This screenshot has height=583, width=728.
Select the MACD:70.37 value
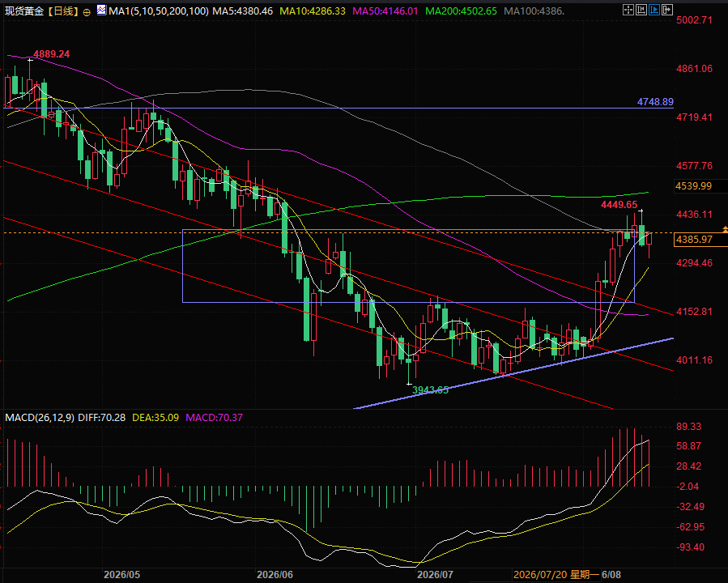click(214, 417)
